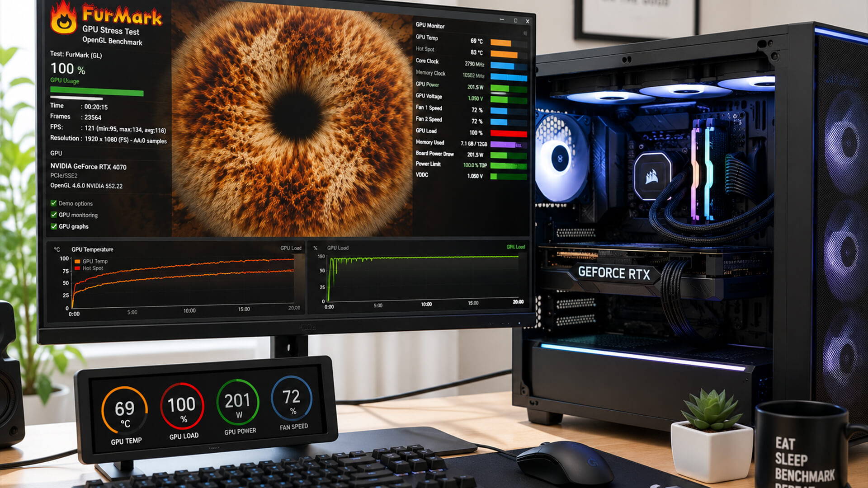Click the blue Memory Clock bar

pyautogui.click(x=509, y=77)
